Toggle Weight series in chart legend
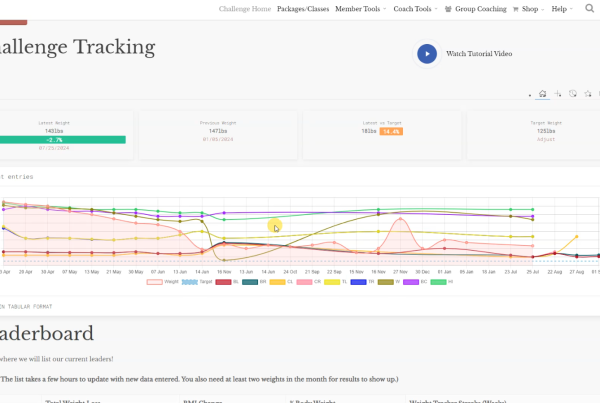 tap(155, 282)
